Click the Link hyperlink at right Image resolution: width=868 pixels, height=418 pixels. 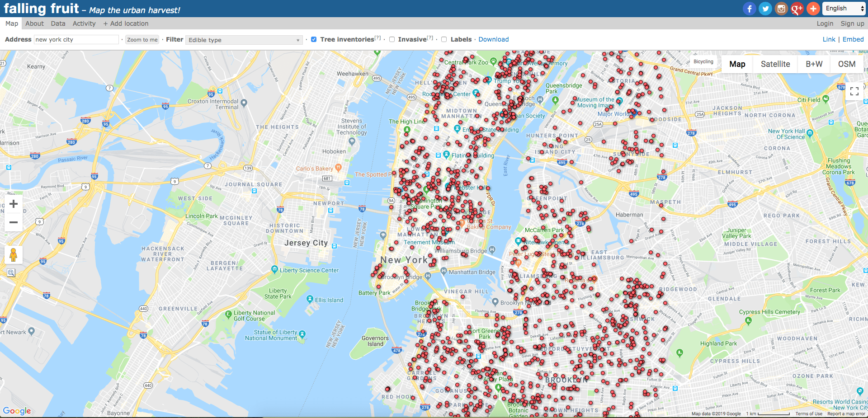tap(829, 39)
